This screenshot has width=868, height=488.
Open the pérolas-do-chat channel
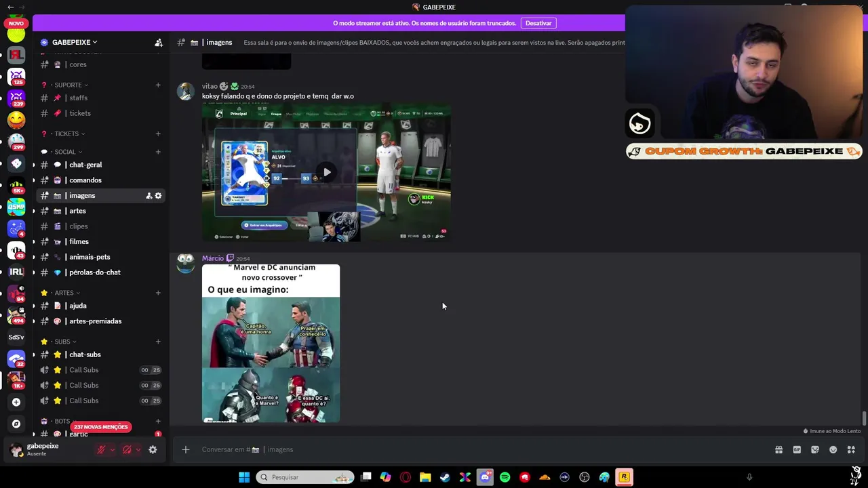(x=102, y=272)
